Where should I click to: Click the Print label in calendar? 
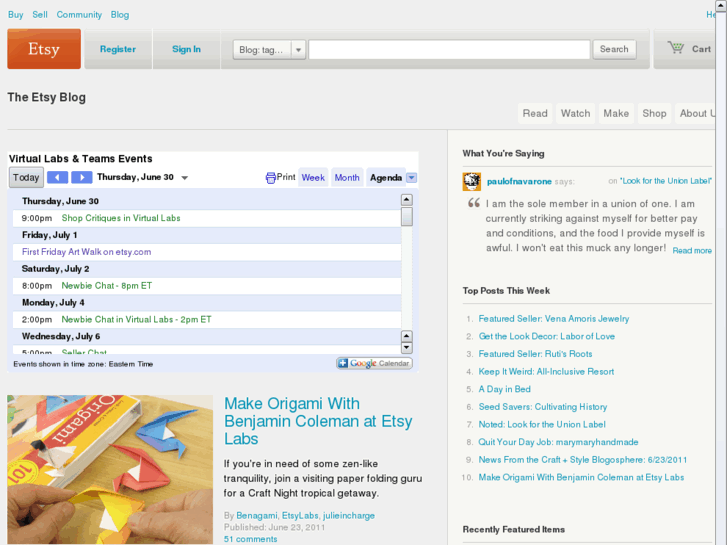[286, 177]
